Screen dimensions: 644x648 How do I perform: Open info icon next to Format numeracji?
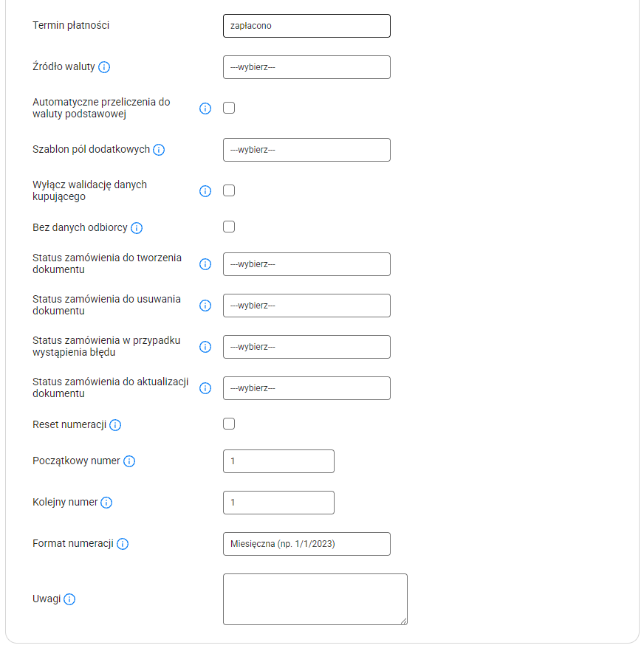(123, 544)
